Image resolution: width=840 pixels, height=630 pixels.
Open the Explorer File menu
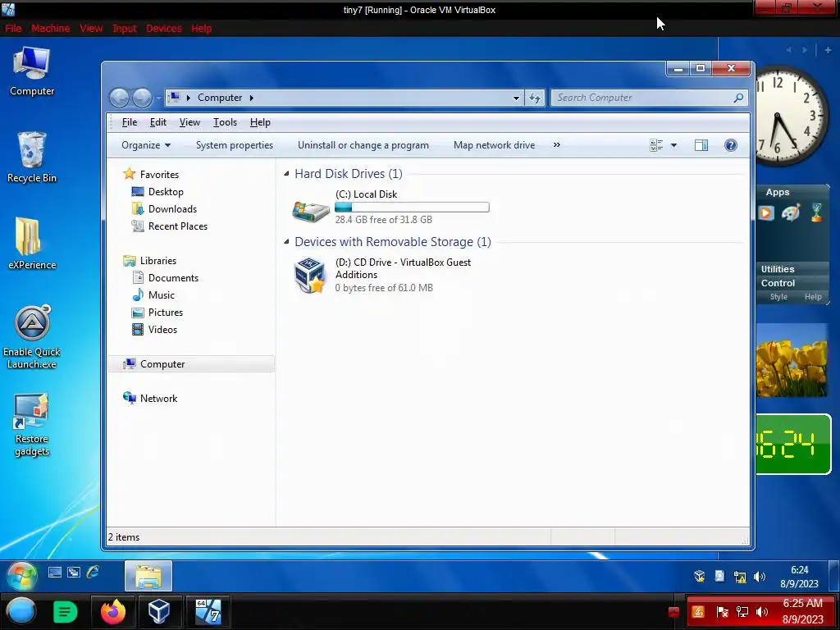coord(129,122)
